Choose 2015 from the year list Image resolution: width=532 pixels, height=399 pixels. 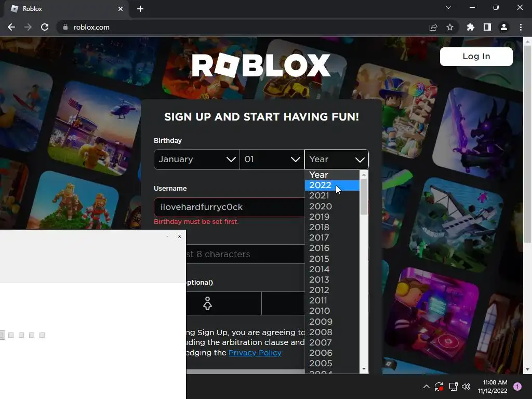pyautogui.click(x=332, y=259)
